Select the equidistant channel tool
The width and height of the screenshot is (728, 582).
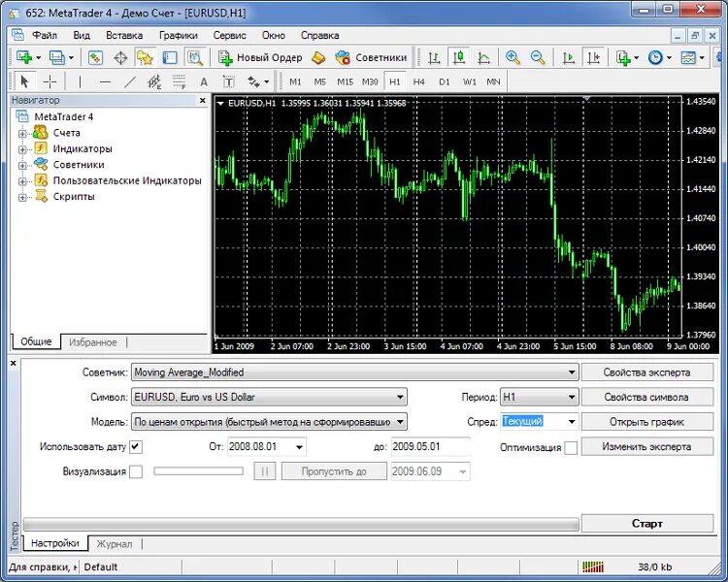pyautogui.click(x=154, y=82)
